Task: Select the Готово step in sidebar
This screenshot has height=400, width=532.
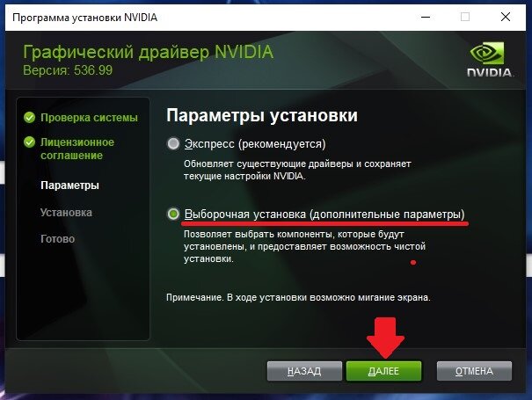Action: tap(58, 239)
